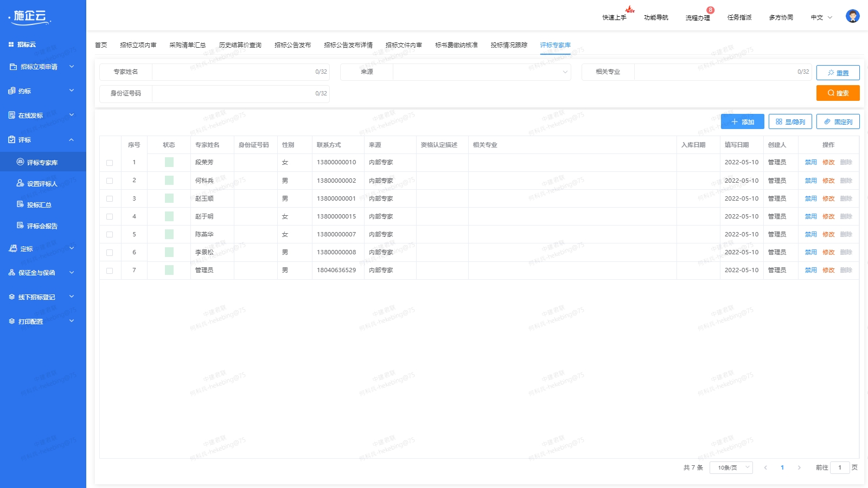
Task: Focus the 专家姓名 input field
Action: point(241,72)
